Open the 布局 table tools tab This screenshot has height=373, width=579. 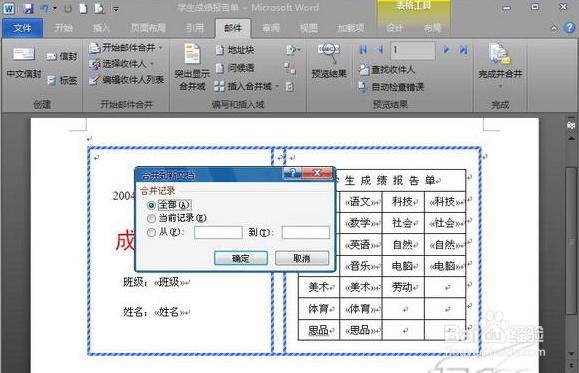pos(432,28)
